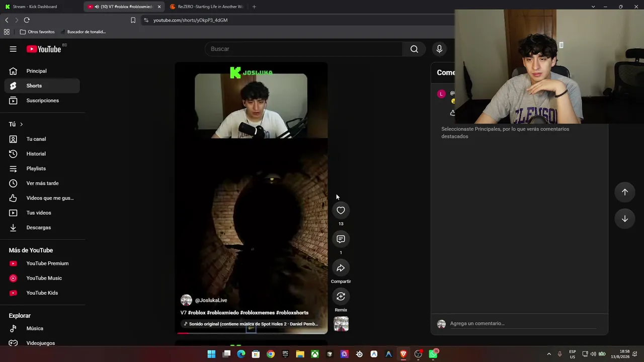This screenshot has height=362, width=644.
Task: Open Google Chrome from the taskbar
Action: pos(271,354)
